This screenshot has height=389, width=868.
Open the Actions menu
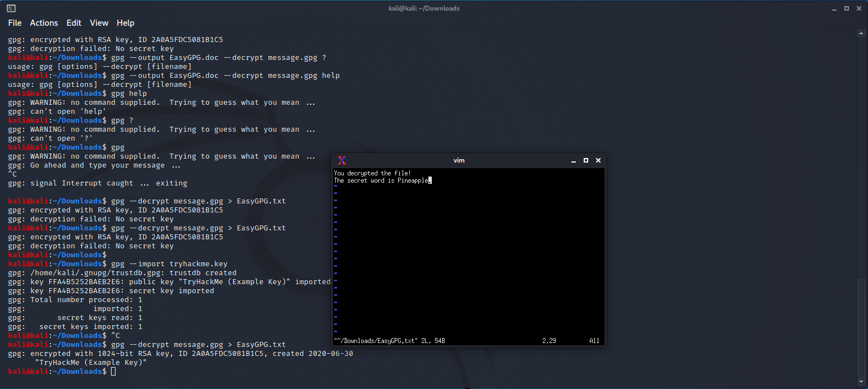(44, 23)
